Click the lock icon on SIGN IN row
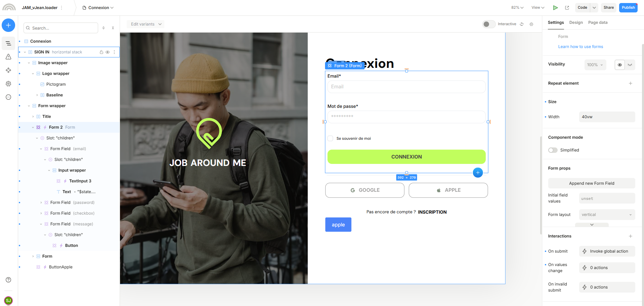Viewport: 644px width, 306px height. (x=102, y=52)
